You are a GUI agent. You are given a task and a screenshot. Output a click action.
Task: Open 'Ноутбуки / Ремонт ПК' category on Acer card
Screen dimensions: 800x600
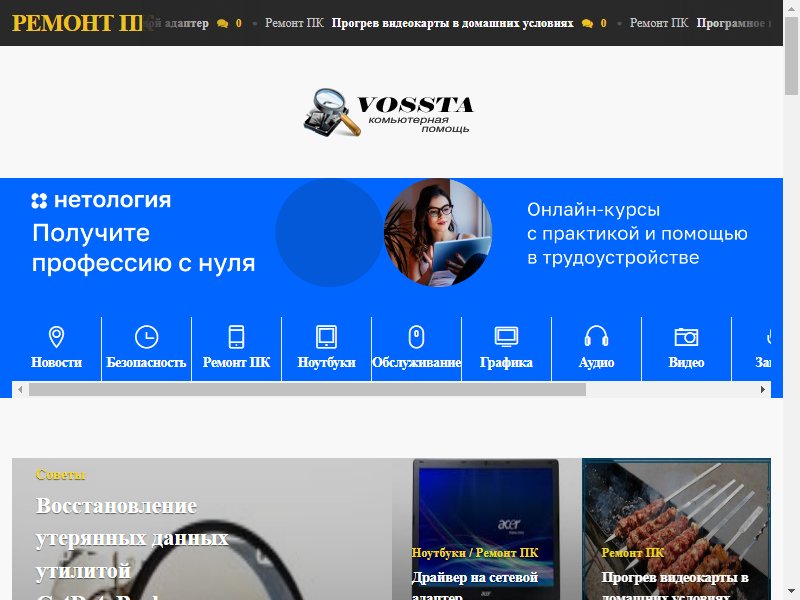475,553
